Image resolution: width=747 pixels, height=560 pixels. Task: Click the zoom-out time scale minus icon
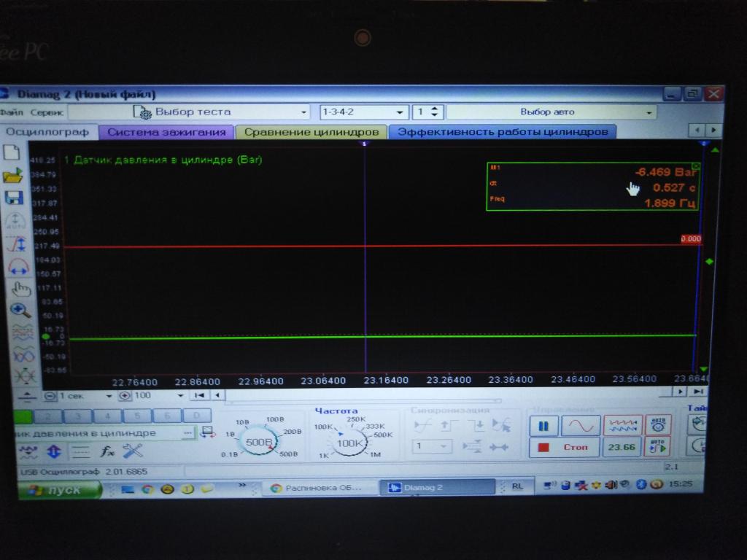pyautogui.click(x=50, y=396)
